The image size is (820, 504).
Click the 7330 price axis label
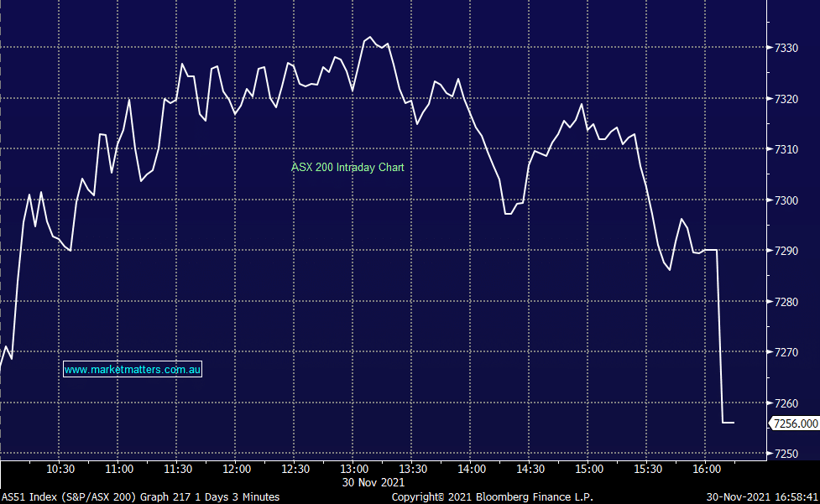pos(786,49)
